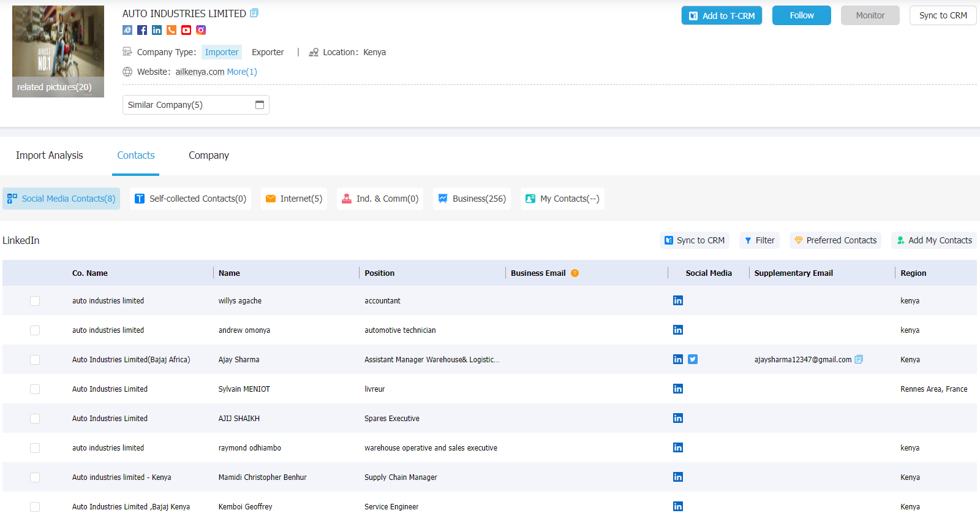980x521 pixels.
Task: Show Social Media Contacts(8)
Action: (61, 199)
